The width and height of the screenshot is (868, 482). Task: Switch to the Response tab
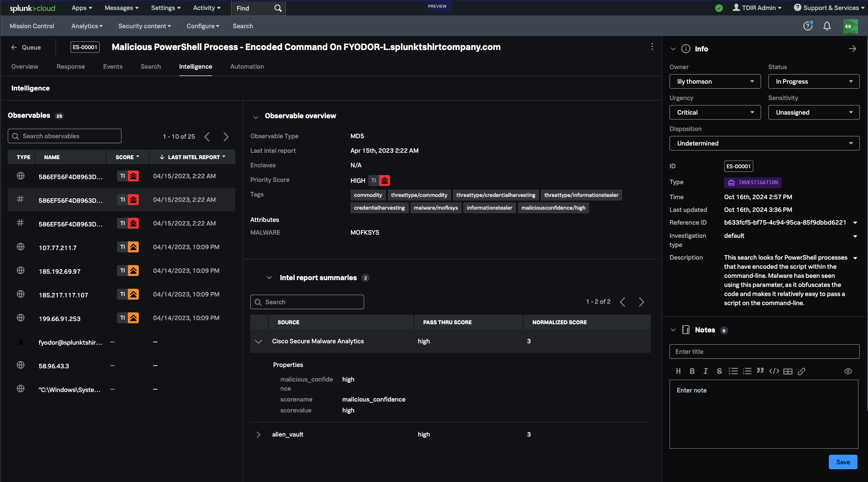pos(71,66)
